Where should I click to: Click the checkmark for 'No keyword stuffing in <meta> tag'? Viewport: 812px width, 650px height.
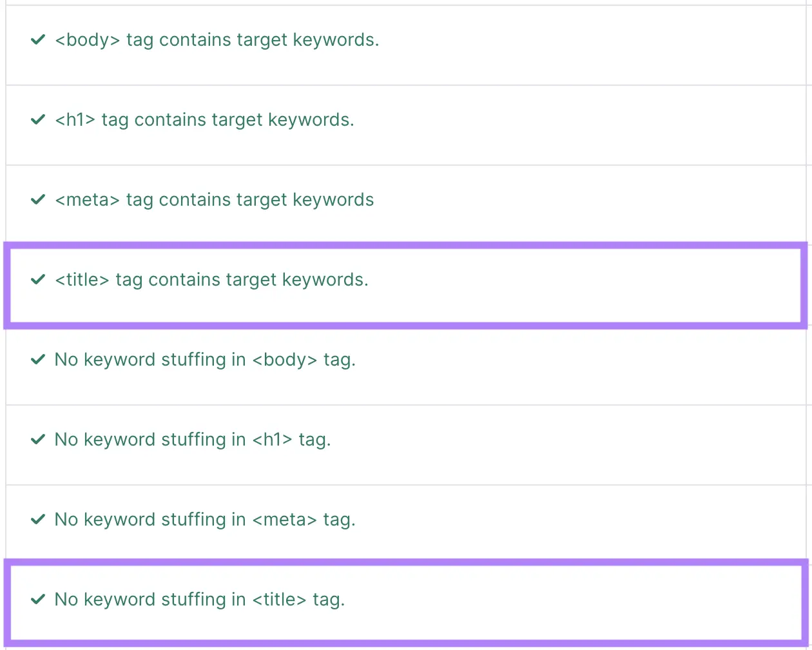[37, 519]
